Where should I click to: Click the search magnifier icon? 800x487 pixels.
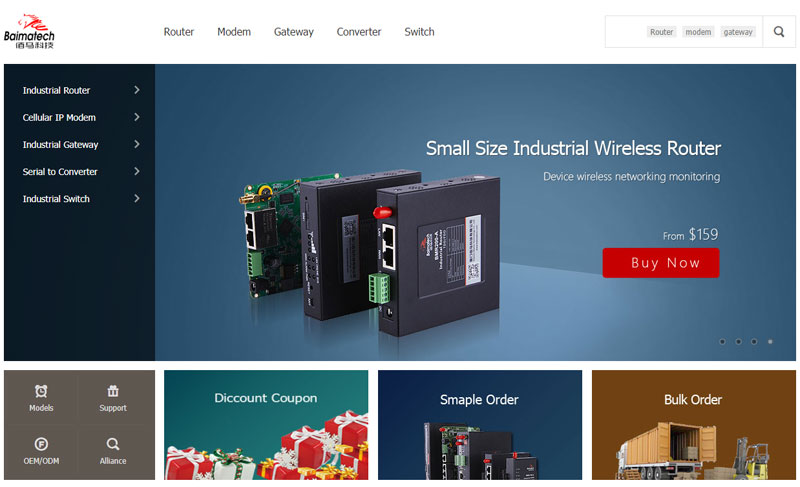(779, 32)
